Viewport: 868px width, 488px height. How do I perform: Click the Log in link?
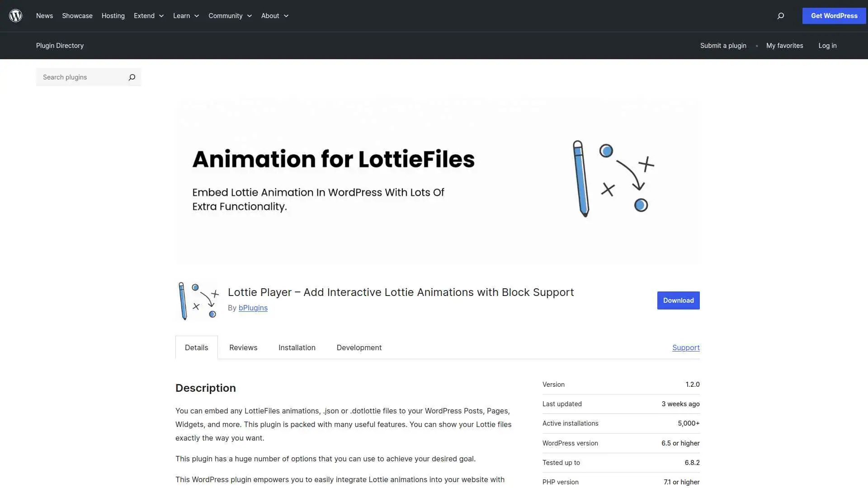[x=827, y=45]
